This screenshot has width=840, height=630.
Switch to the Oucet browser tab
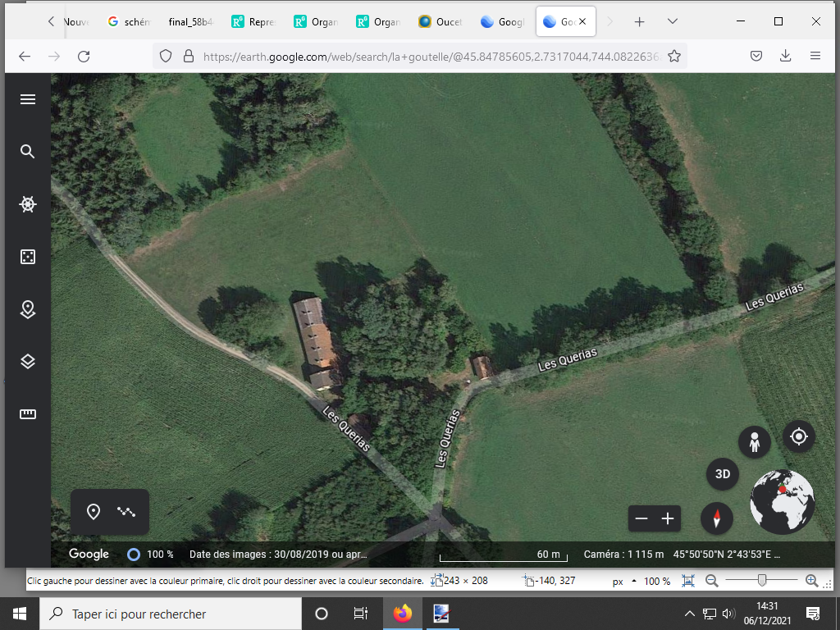(x=441, y=22)
